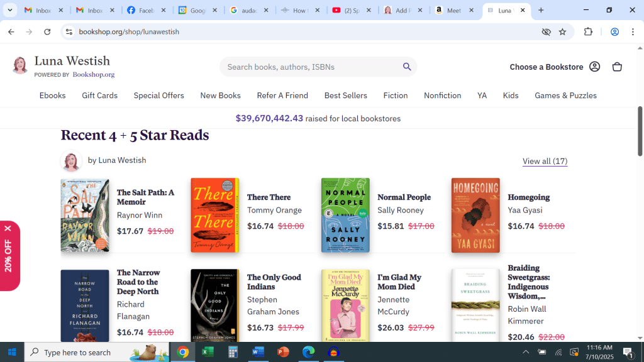
Task: Open the Best Sellers menu item
Action: point(345,96)
